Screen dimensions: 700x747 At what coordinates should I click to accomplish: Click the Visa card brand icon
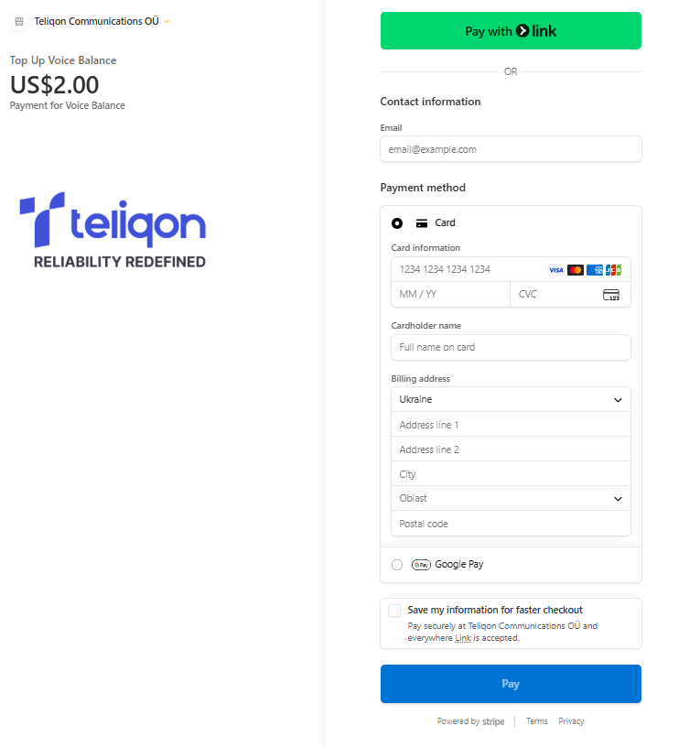(556, 270)
